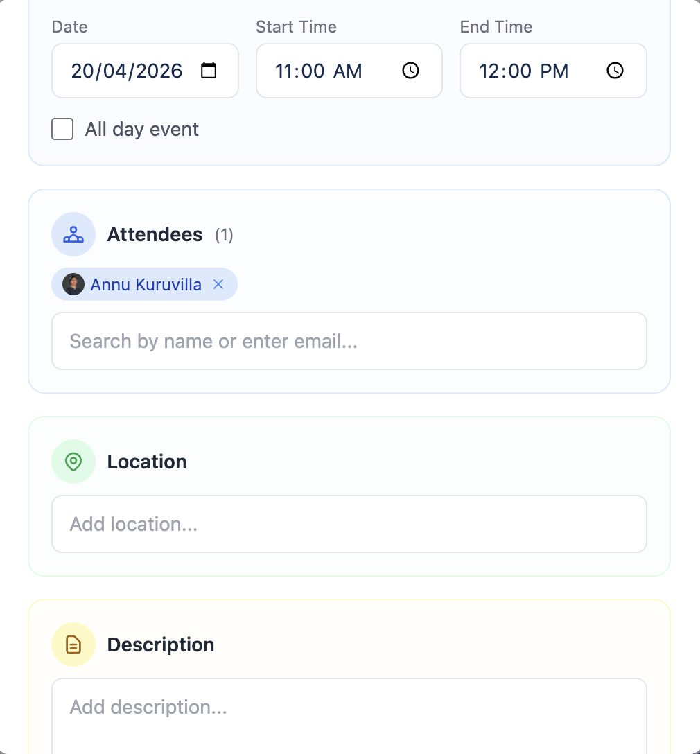Click the Add description text area
This screenshot has height=754, width=700.
tap(349, 716)
